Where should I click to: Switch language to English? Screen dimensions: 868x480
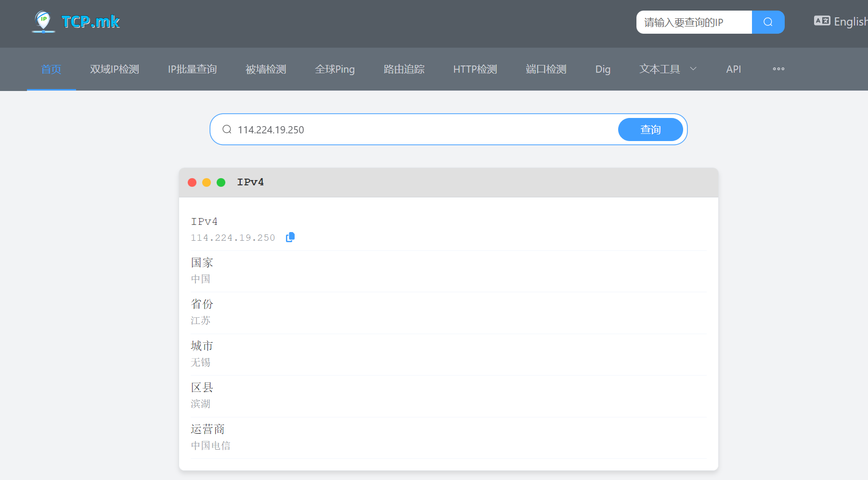[850, 22]
